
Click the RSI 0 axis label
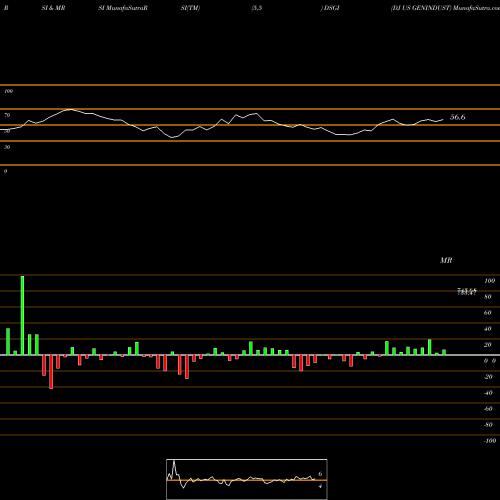point(6,171)
